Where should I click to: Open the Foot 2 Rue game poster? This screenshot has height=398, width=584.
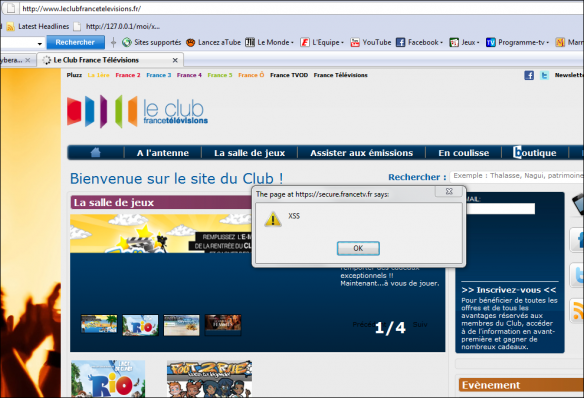tap(209, 379)
